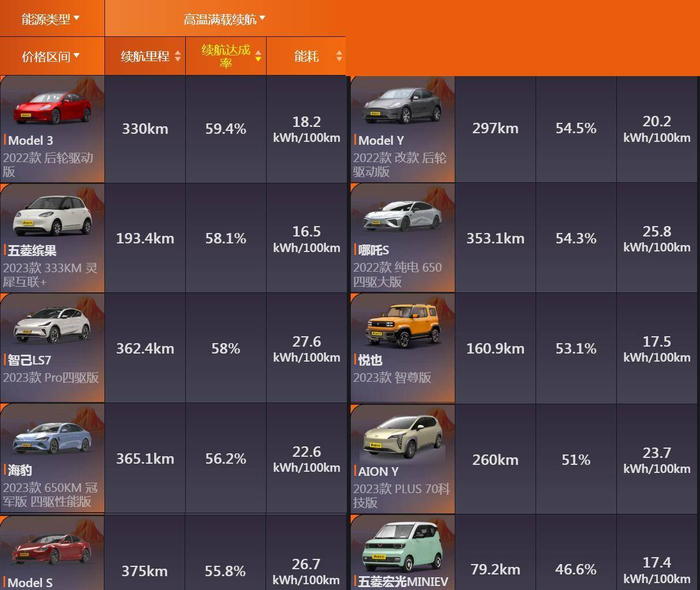Select the 297km range cell
This screenshot has width=700, height=590.
(x=495, y=129)
